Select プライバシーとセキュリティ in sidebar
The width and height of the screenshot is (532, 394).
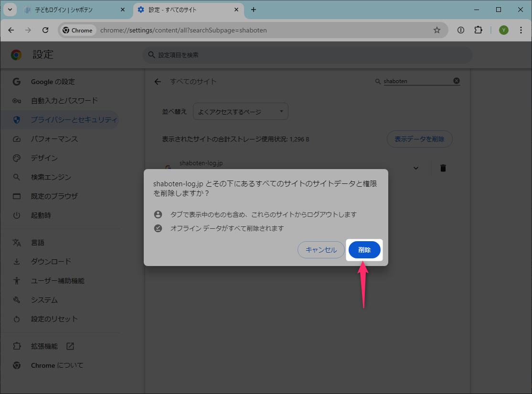coord(60,120)
